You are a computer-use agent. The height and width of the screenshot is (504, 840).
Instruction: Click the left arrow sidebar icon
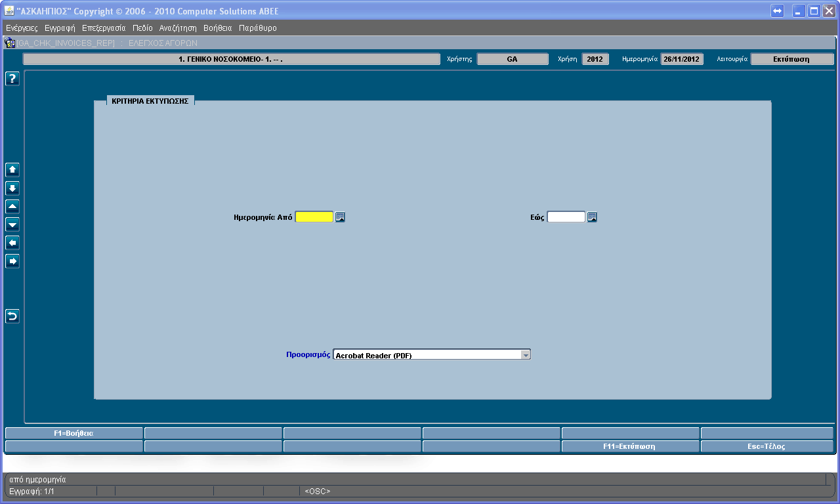tap(12, 243)
